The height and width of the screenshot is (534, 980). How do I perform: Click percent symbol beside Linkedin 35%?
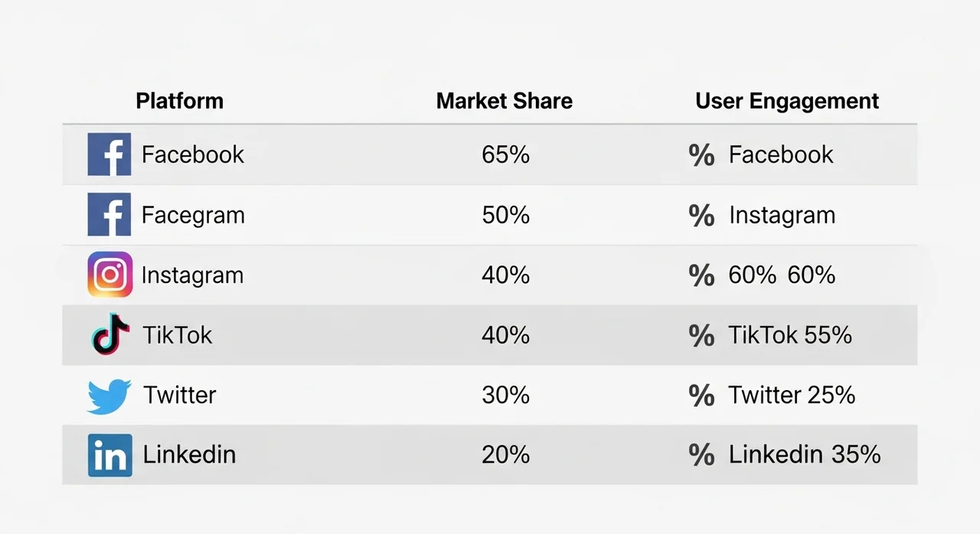(701, 455)
